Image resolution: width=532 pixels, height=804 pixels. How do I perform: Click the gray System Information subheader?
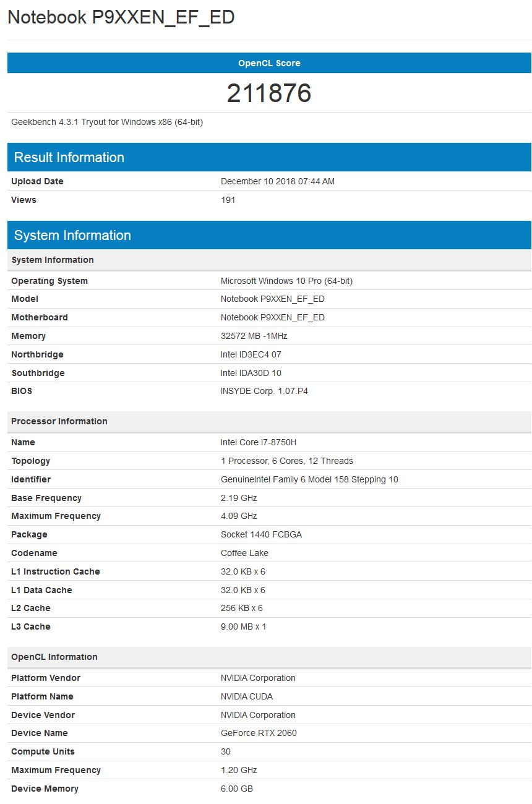pyautogui.click(x=269, y=260)
